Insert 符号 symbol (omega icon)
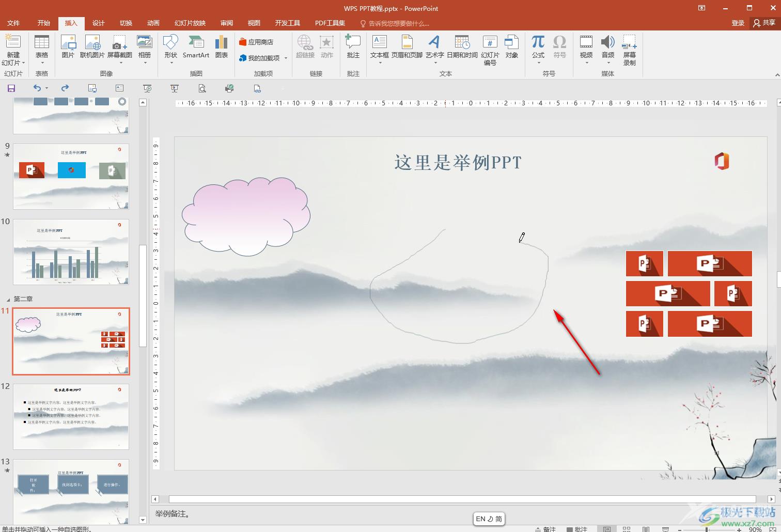781x532 pixels. point(559,46)
